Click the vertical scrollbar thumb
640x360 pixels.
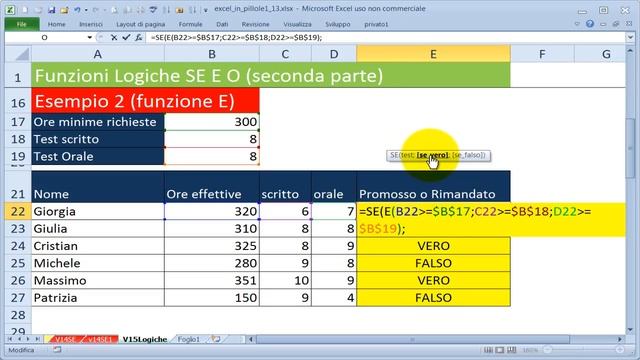(631, 149)
